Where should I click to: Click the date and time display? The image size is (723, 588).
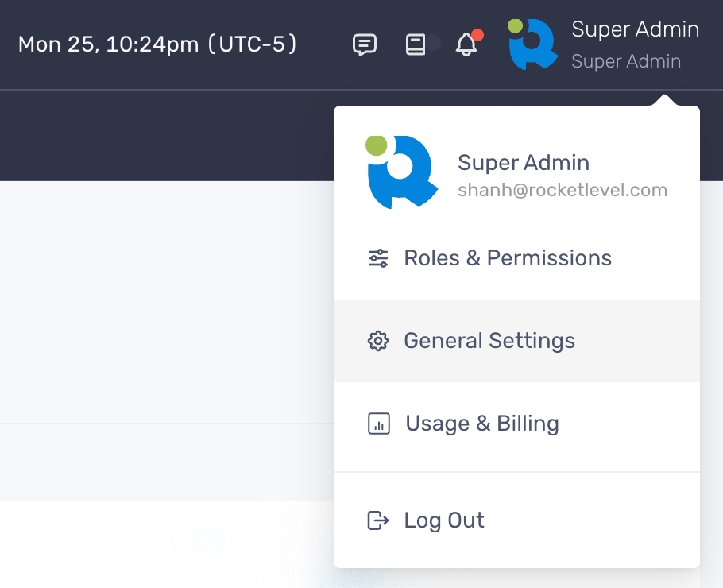coord(157,44)
